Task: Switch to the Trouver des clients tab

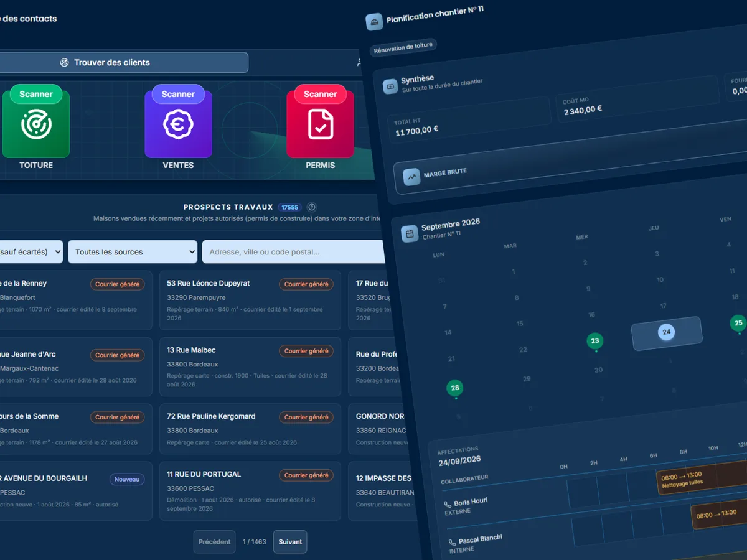Action: point(124,62)
